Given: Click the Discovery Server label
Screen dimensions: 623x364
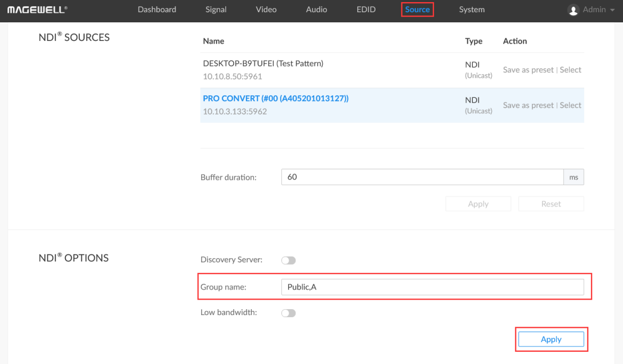Looking at the screenshot, I should (231, 260).
